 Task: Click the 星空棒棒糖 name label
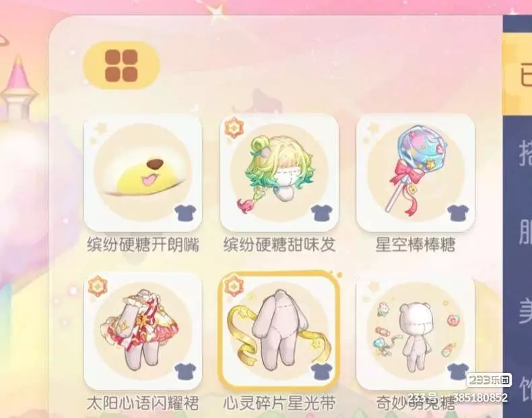pos(415,244)
